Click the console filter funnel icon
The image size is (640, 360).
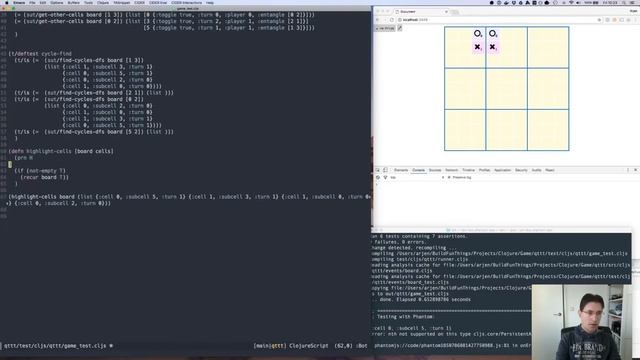385,178
